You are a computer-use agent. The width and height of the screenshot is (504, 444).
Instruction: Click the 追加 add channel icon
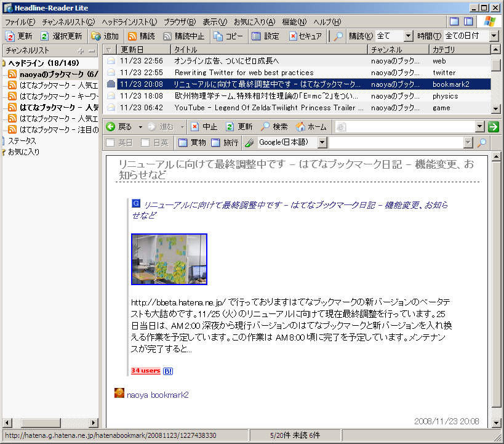click(96, 36)
